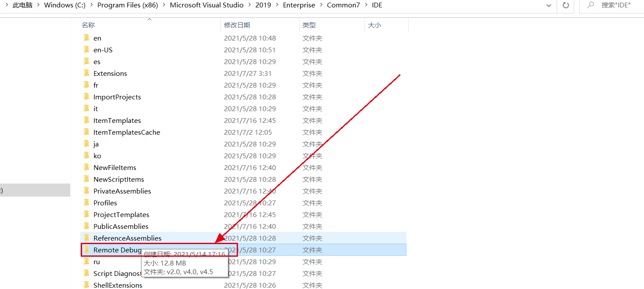The height and width of the screenshot is (289, 644).
Task: Click the folder icon beside ProjectTemplates
Action: (86, 214)
